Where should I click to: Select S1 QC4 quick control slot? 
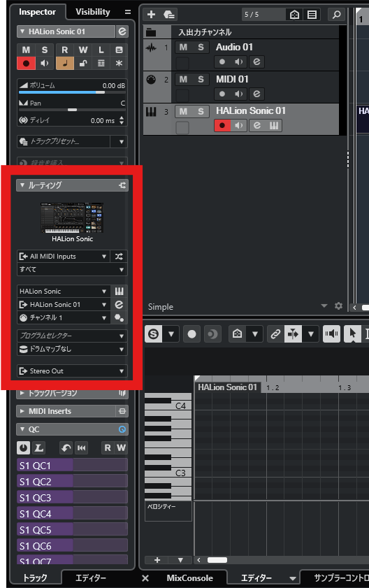[x=73, y=514]
